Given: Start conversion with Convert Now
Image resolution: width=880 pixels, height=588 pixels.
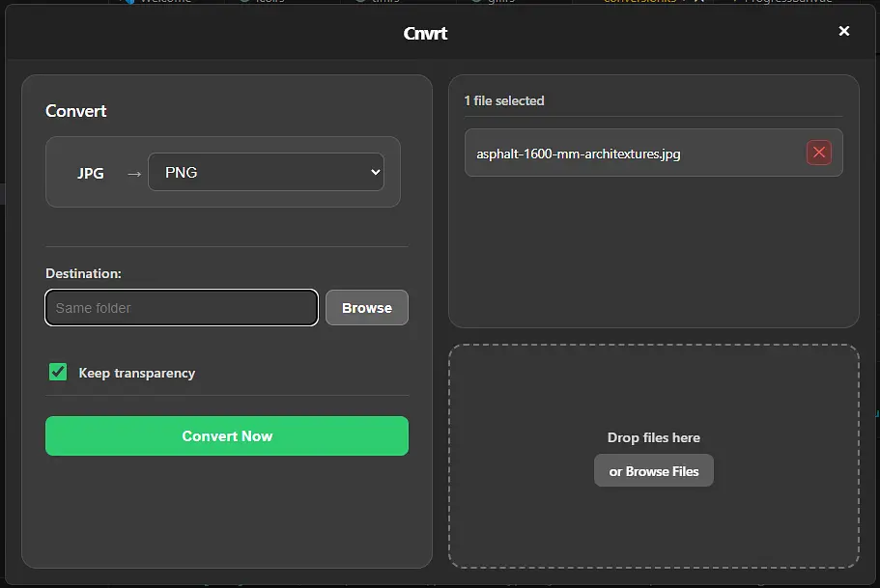Looking at the screenshot, I should 226,435.
